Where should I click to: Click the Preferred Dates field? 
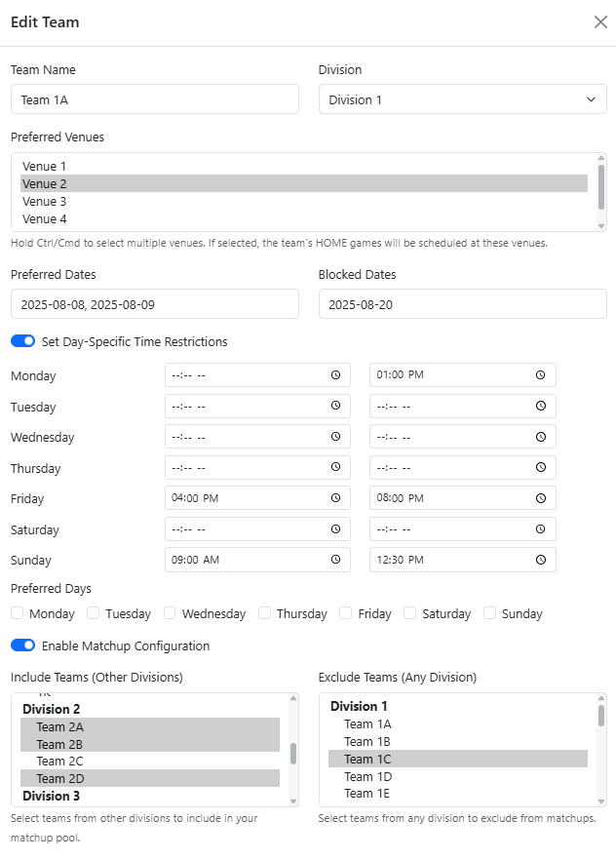tap(154, 304)
